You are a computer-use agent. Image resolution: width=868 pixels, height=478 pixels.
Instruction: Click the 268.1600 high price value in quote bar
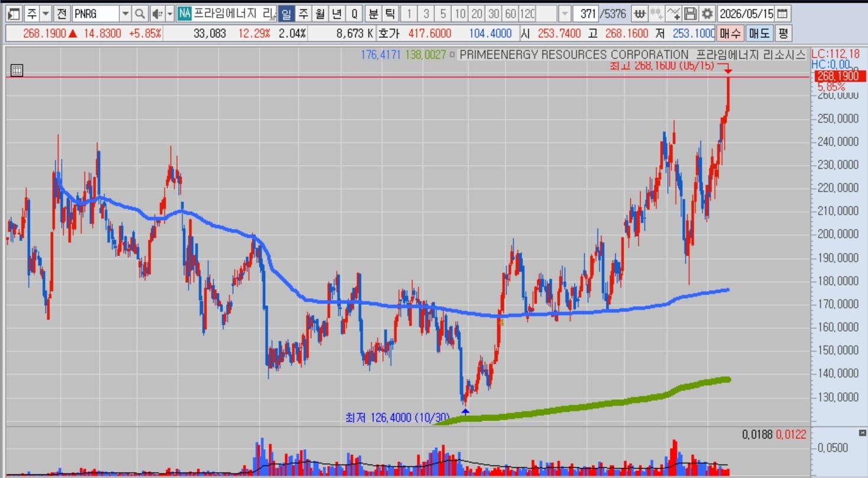coord(627,34)
